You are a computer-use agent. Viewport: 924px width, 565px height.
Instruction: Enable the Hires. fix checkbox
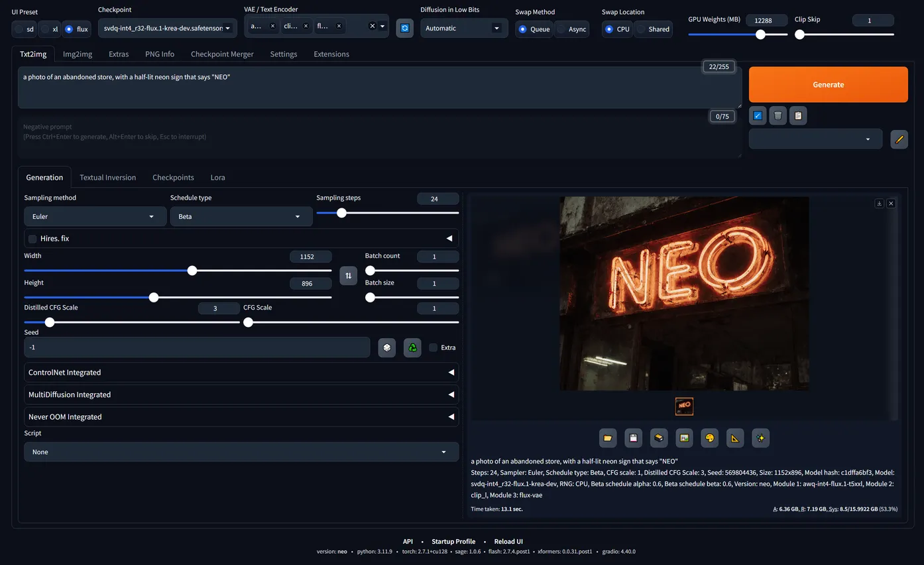click(32, 239)
